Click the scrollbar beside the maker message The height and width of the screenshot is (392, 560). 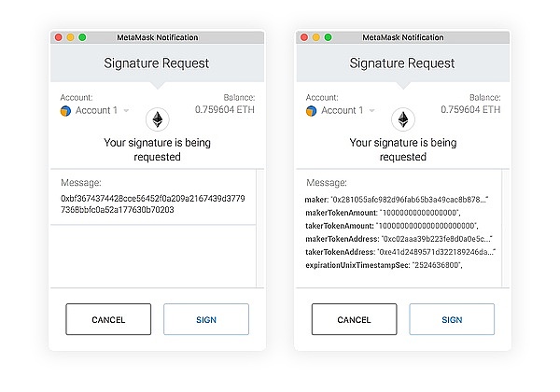tap(505, 224)
